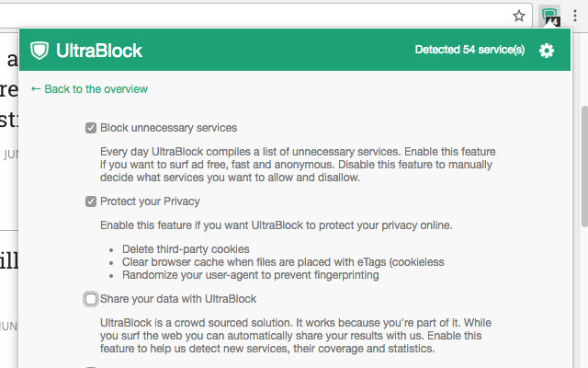Disable the Protect your Privacy checkbox
The image size is (588, 368).
coord(91,201)
